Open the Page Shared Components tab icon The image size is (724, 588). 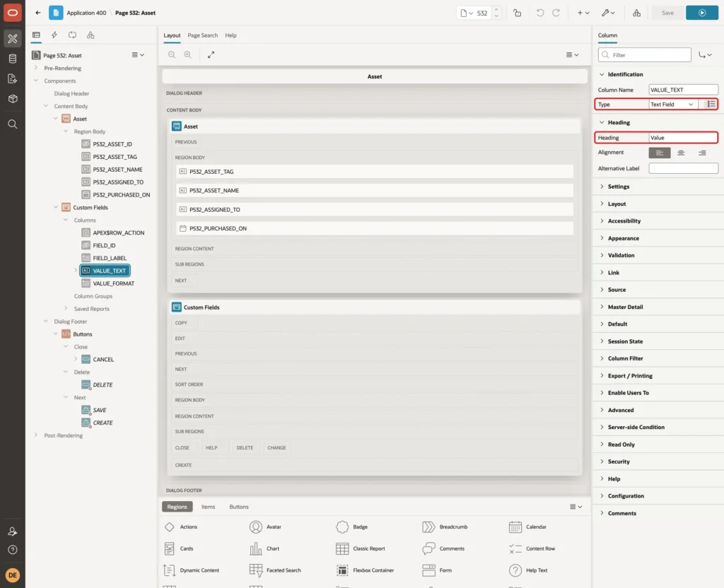coord(90,35)
